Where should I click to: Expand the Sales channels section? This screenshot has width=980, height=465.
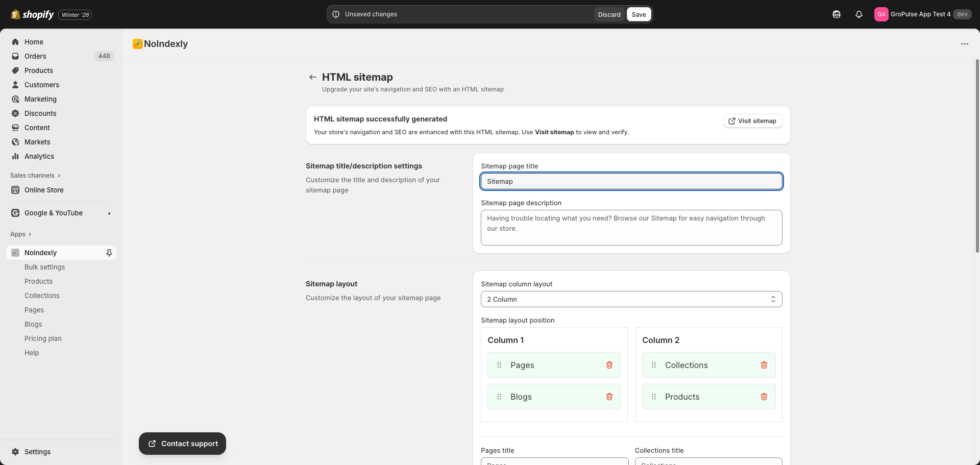[x=35, y=176]
